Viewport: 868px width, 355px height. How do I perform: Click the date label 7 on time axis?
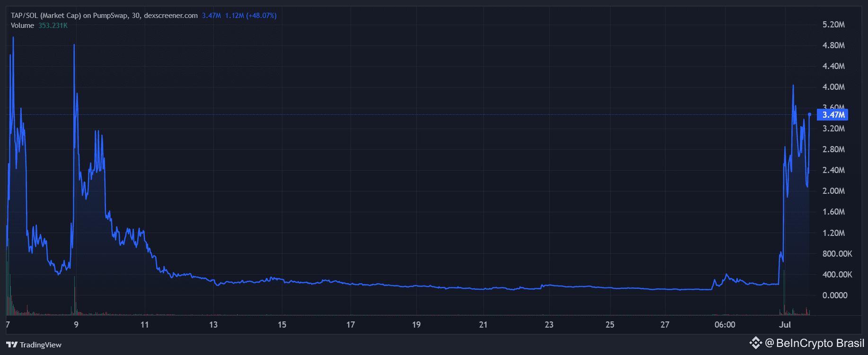[x=8, y=325]
